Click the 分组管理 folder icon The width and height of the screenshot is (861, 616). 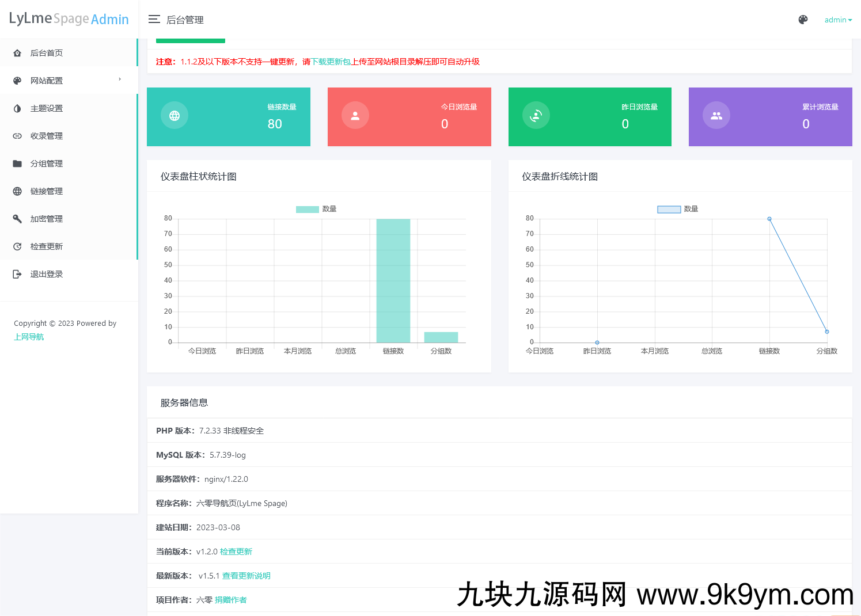(x=17, y=163)
